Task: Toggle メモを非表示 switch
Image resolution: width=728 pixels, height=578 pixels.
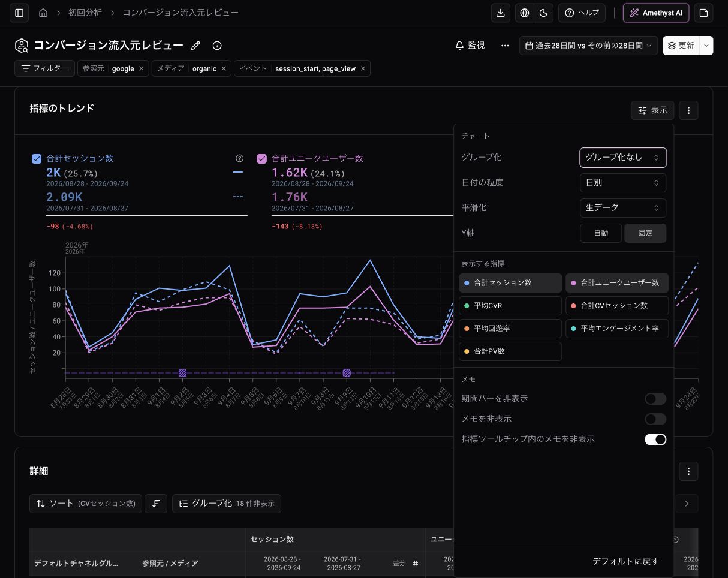Action: tap(655, 419)
